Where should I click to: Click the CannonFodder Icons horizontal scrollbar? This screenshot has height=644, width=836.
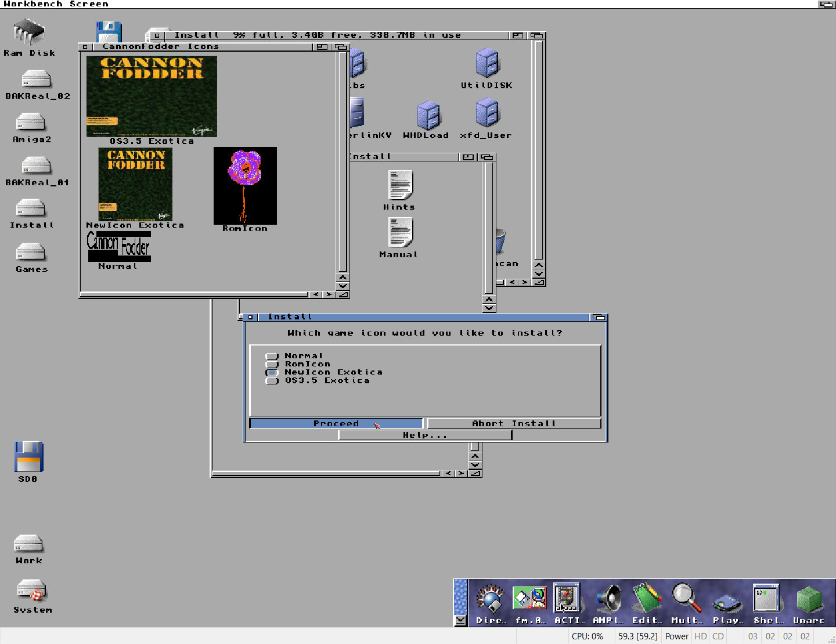click(x=194, y=294)
